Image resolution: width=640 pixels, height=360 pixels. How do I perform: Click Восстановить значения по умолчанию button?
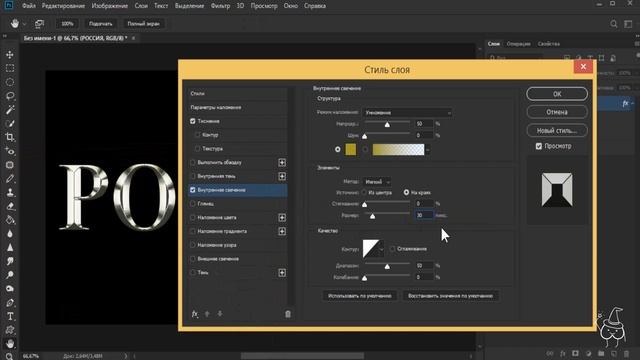(x=450, y=296)
